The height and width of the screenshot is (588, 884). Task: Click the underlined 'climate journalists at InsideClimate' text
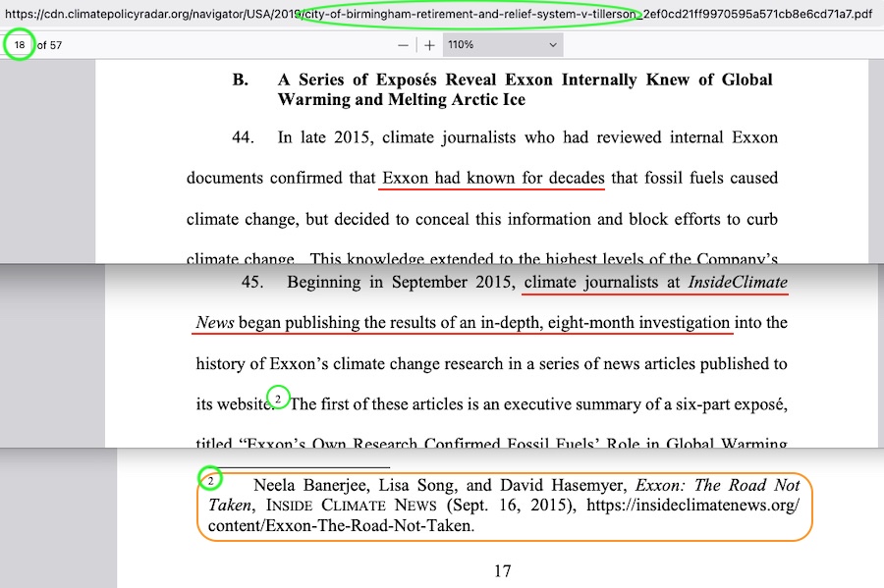tap(656, 283)
